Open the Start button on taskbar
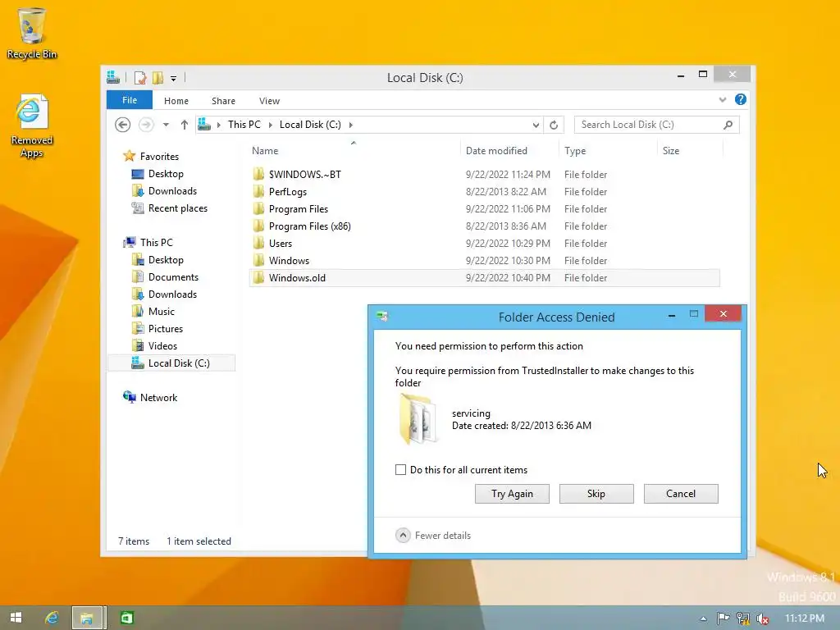This screenshot has height=630, width=840. point(16,618)
